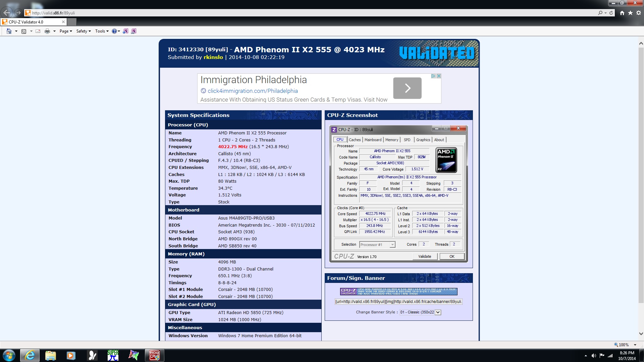Click the AdChoices triangle icon
644x362 pixels.
433,76
